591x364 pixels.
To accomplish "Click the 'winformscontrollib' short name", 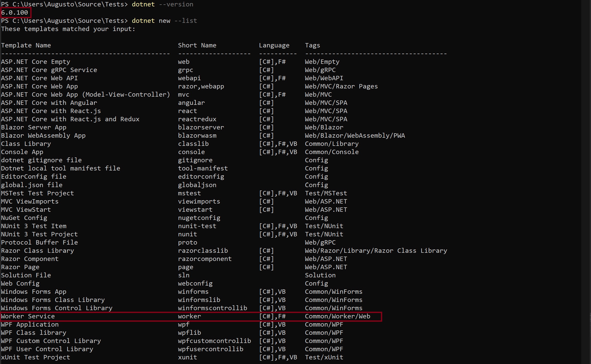I will tap(212, 308).
